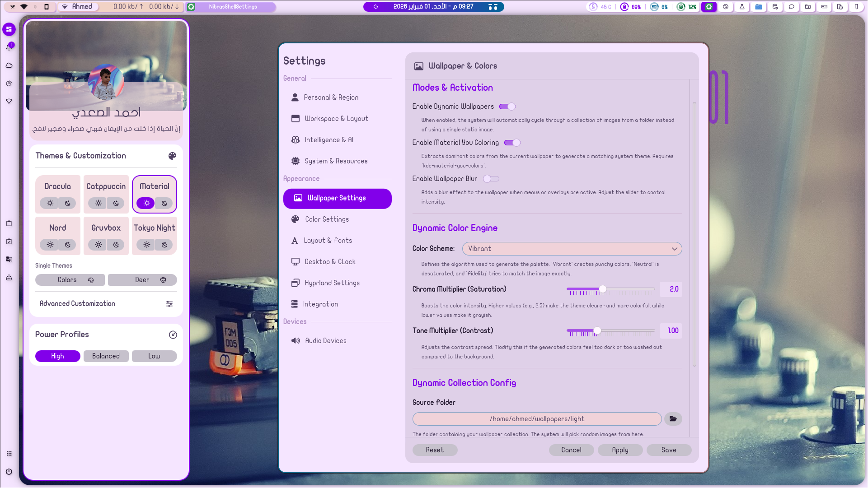Open the notifications bell in sidebar
The height and width of the screenshot is (488, 868).
(9, 47)
